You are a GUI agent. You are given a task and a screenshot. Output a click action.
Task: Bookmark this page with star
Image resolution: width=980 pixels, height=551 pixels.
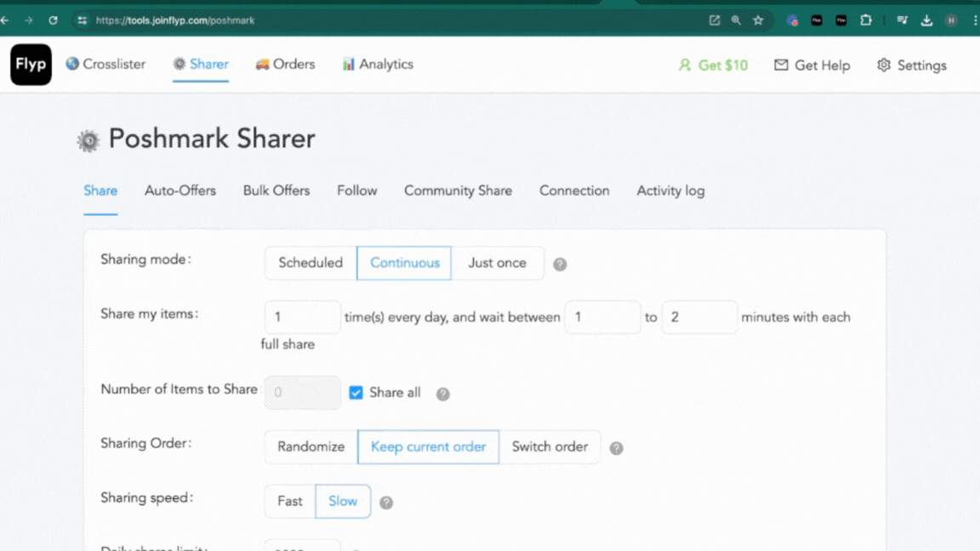758,20
